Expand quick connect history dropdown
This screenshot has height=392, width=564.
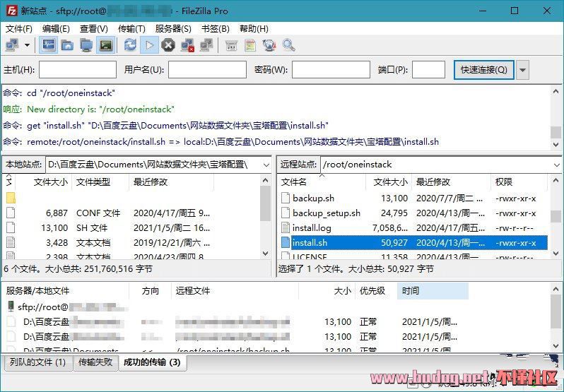tap(522, 69)
